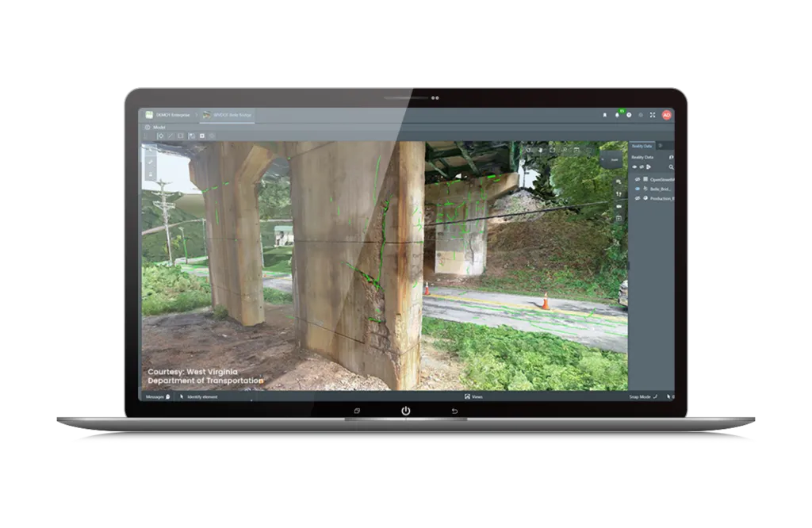The width and height of the screenshot is (812, 528).
Task: Open help from the question mark icon
Action: click(x=629, y=115)
